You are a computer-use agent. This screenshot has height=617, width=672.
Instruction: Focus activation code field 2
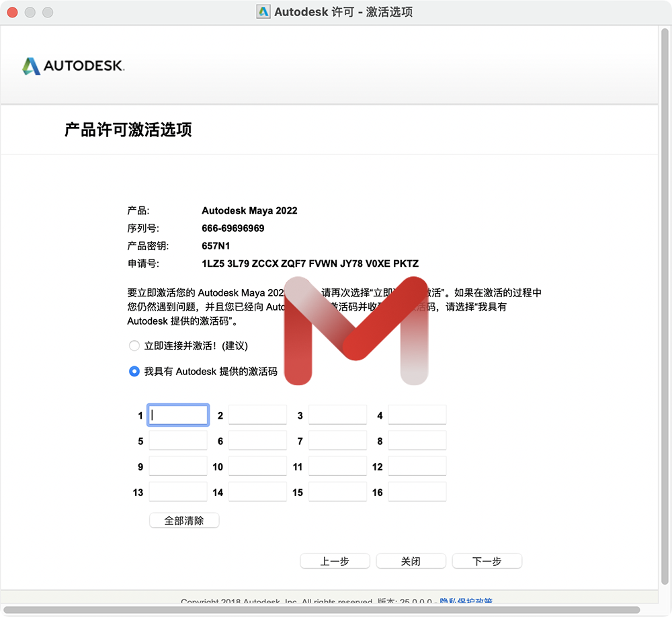257,415
